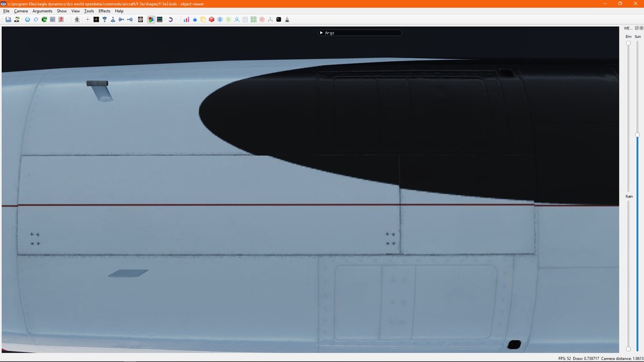Open the Show menu
This screenshot has height=362, width=644.
point(62,11)
